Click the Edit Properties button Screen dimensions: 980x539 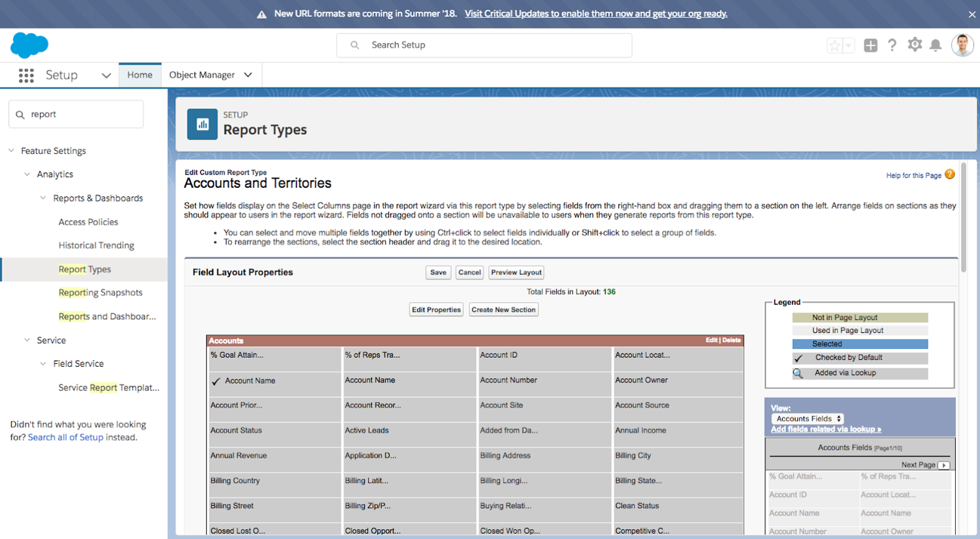(x=436, y=310)
